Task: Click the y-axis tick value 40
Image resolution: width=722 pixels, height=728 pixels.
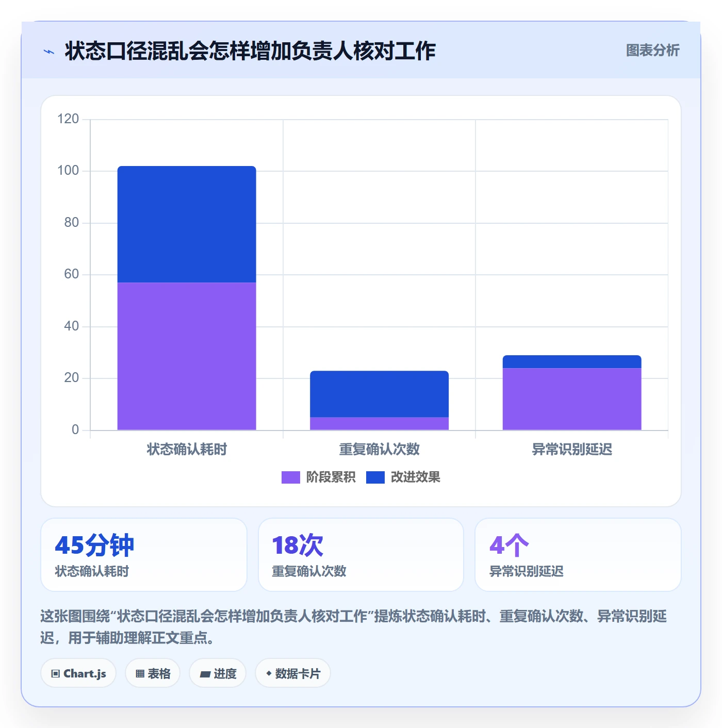Action: tap(71, 326)
